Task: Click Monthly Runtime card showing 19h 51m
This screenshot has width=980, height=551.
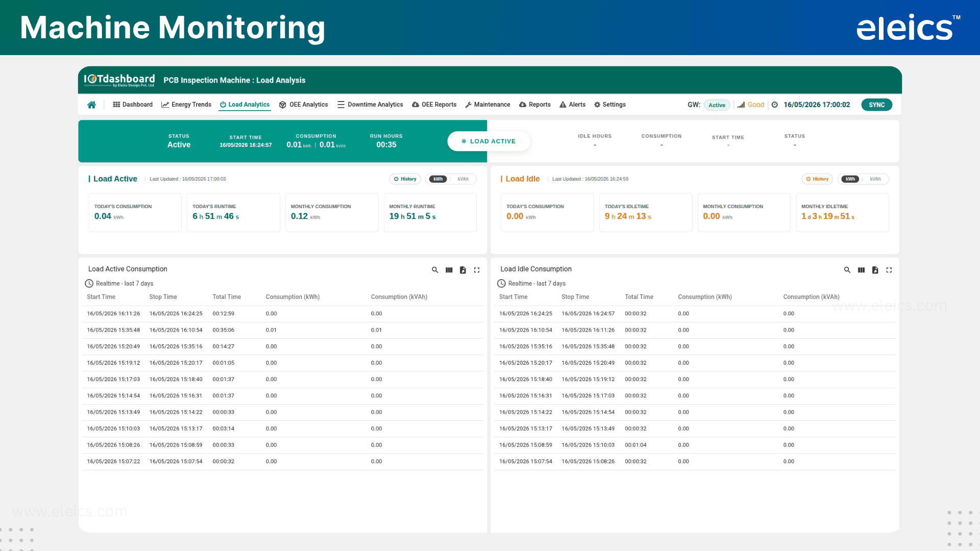Action: 430,212
